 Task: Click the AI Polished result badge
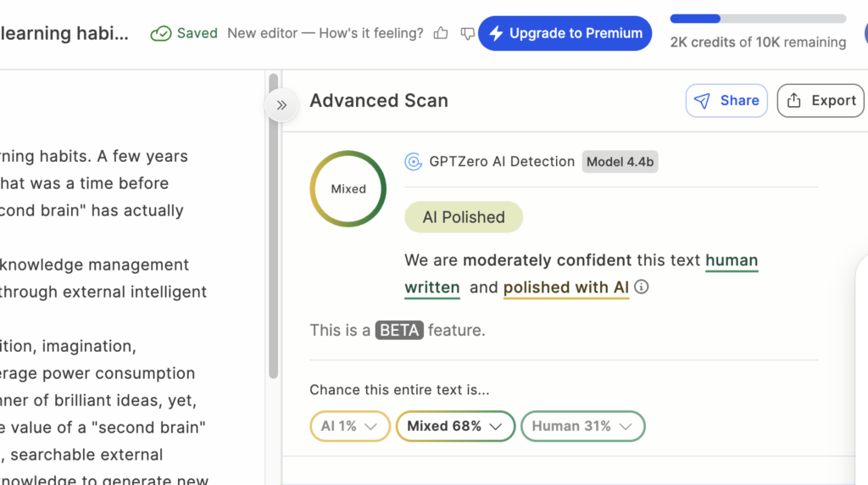pos(464,217)
